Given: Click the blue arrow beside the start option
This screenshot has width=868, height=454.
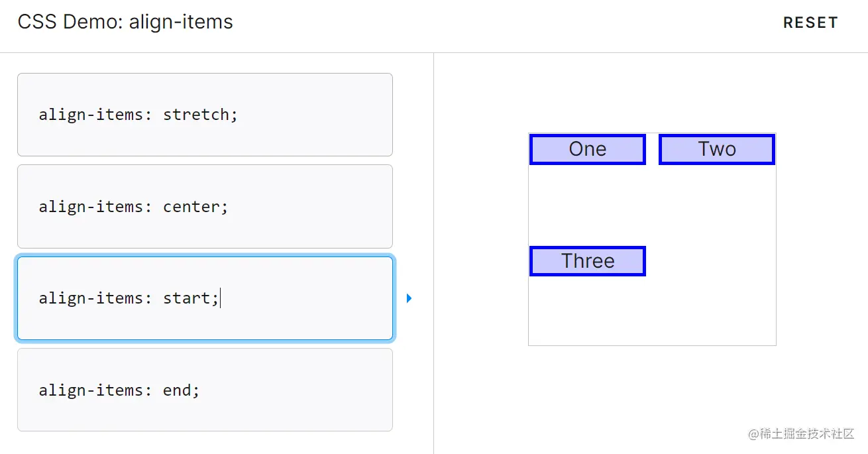Looking at the screenshot, I should click(409, 298).
